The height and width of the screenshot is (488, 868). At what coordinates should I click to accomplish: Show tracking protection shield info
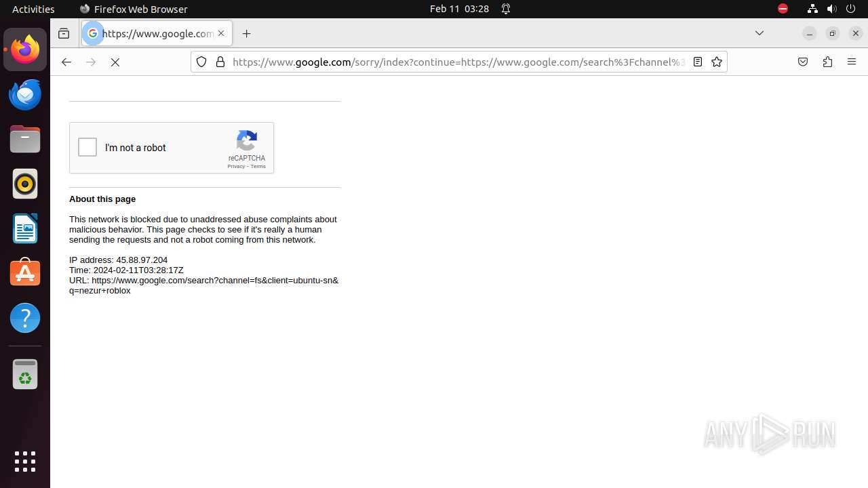pos(201,62)
